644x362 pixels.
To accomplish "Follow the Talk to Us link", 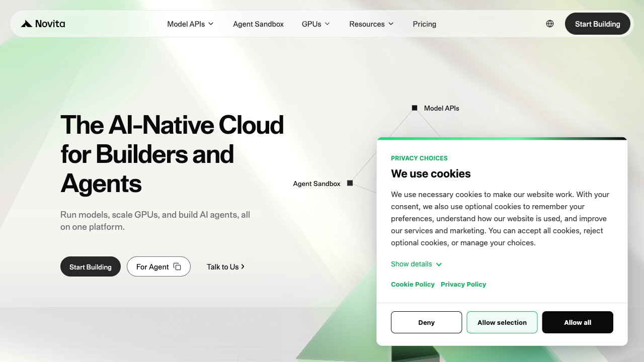I will point(226,266).
